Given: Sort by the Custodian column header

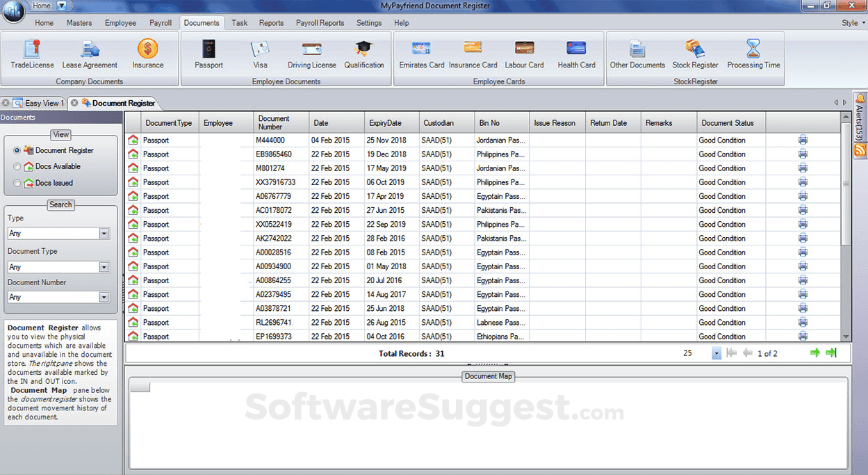Looking at the screenshot, I should 447,122.
